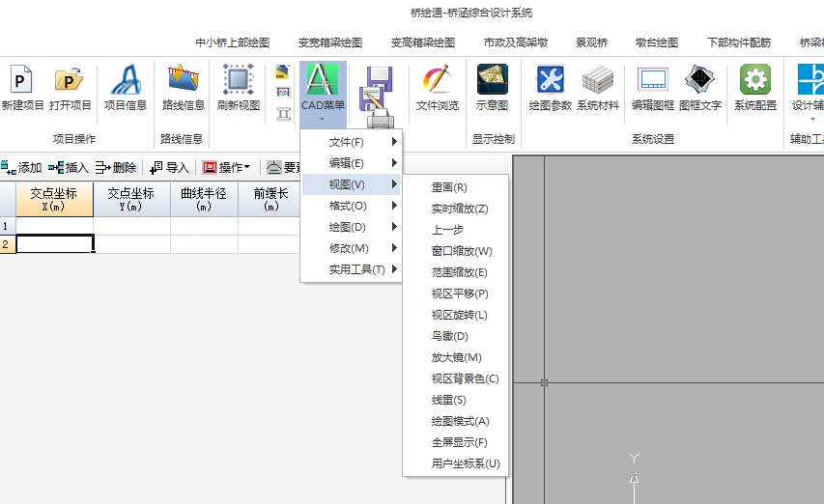The image size is (824, 504).
Task: Choose 视区背景色(C) menu entry
Action: [465, 378]
